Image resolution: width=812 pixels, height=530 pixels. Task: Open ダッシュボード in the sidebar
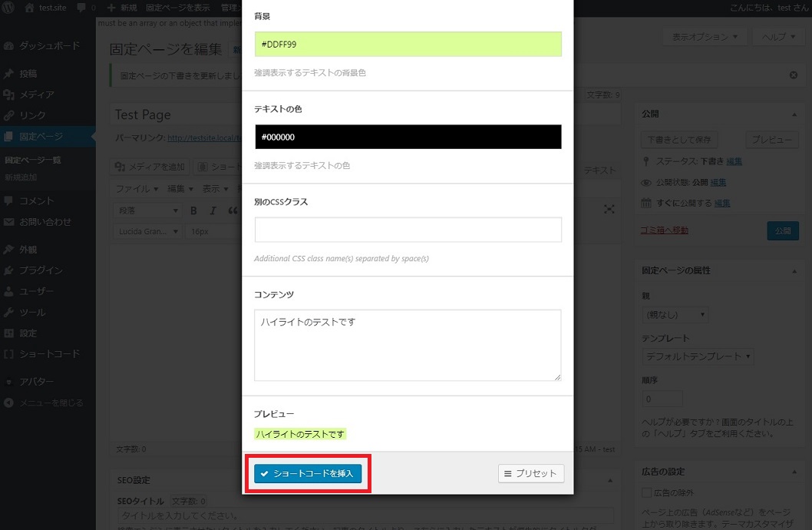pos(49,46)
